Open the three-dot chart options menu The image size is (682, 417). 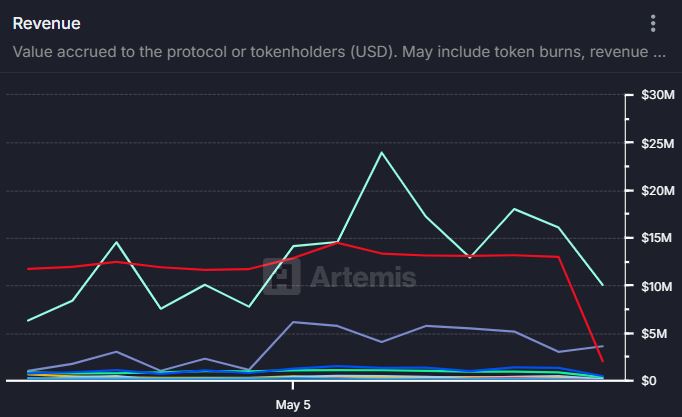(653, 23)
